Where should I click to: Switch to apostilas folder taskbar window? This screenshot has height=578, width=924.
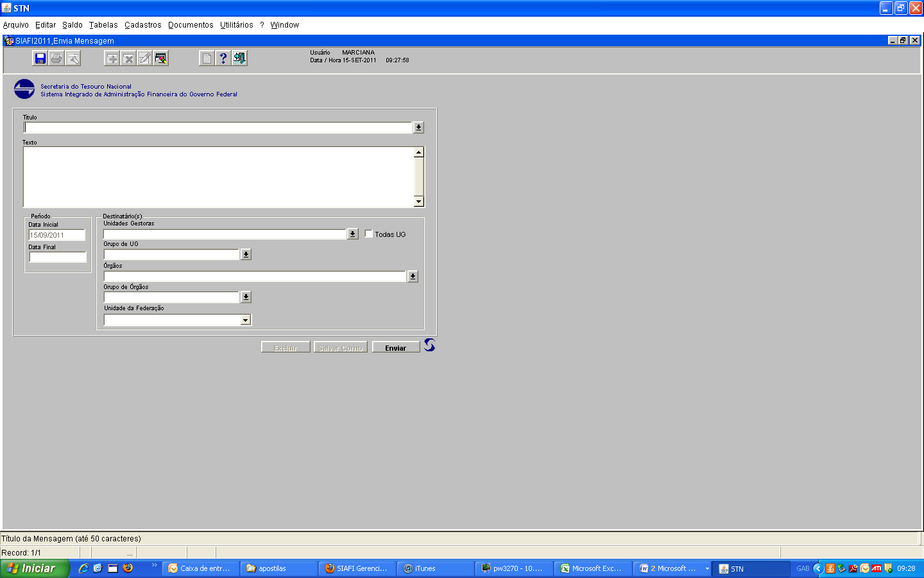pos(279,568)
